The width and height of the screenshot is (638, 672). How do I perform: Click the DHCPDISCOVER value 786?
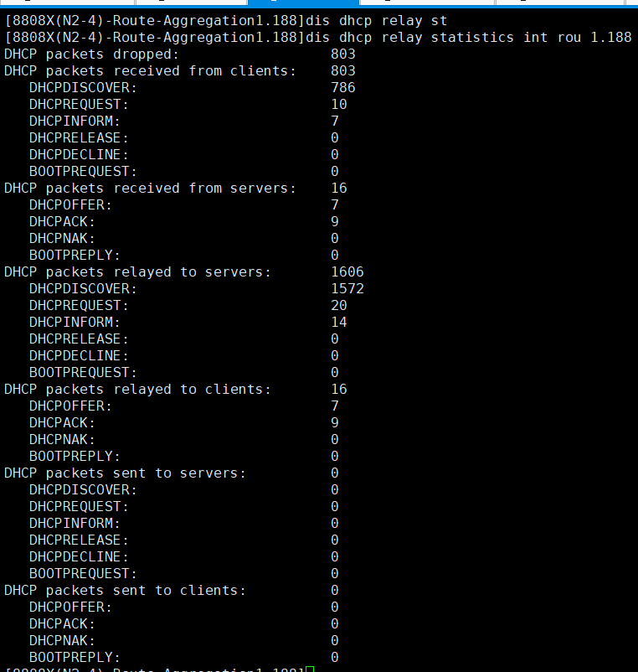[343, 87]
